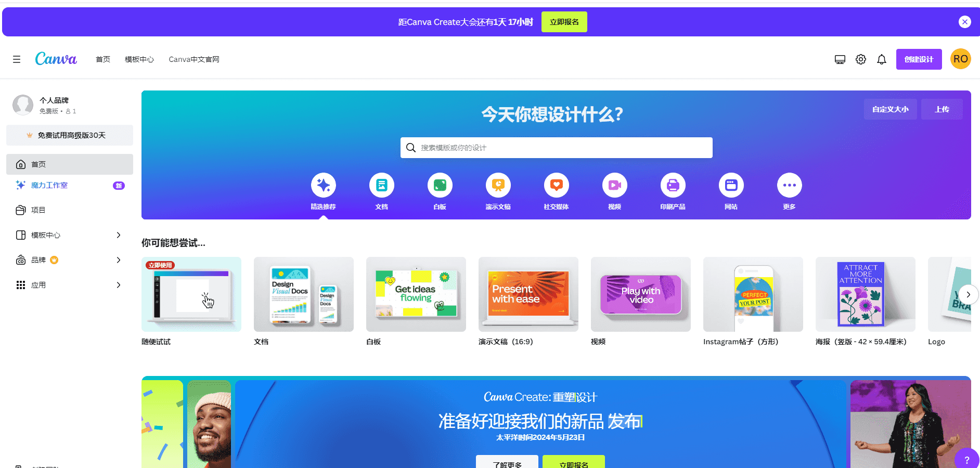Click 立即报名 in the Create promo banner
This screenshot has width=980, height=468.
(574, 463)
